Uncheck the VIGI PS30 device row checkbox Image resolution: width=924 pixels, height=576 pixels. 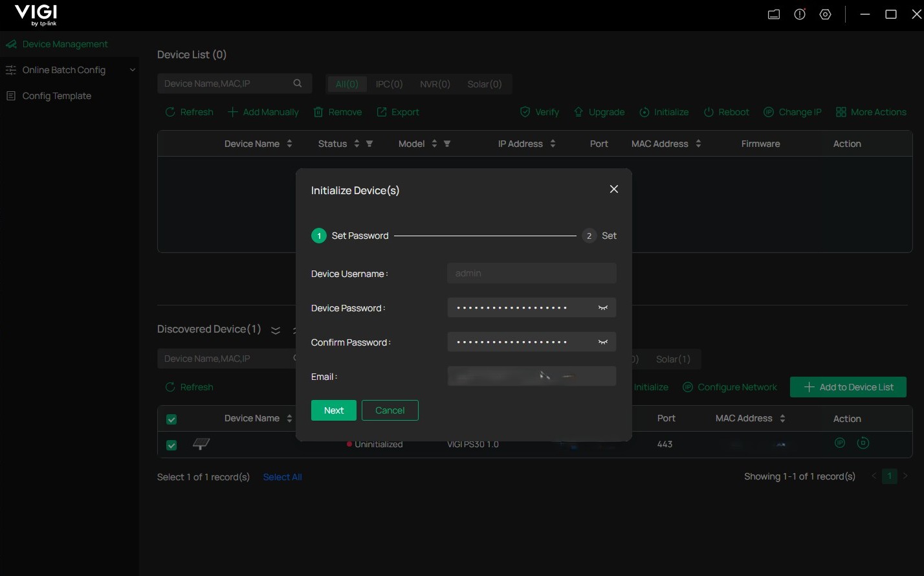pyautogui.click(x=171, y=445)
